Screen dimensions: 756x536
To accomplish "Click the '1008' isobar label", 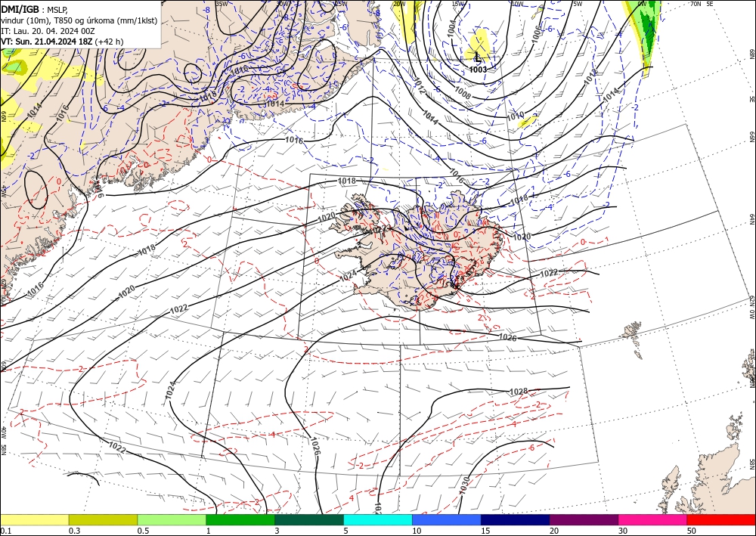I will (x=463, y=94).
